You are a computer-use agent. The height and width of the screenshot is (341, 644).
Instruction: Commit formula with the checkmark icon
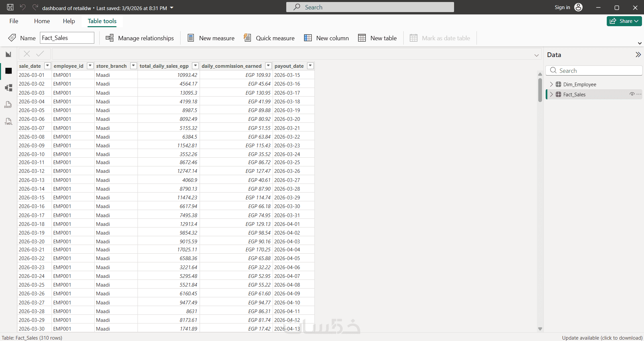tap(40, 54)
